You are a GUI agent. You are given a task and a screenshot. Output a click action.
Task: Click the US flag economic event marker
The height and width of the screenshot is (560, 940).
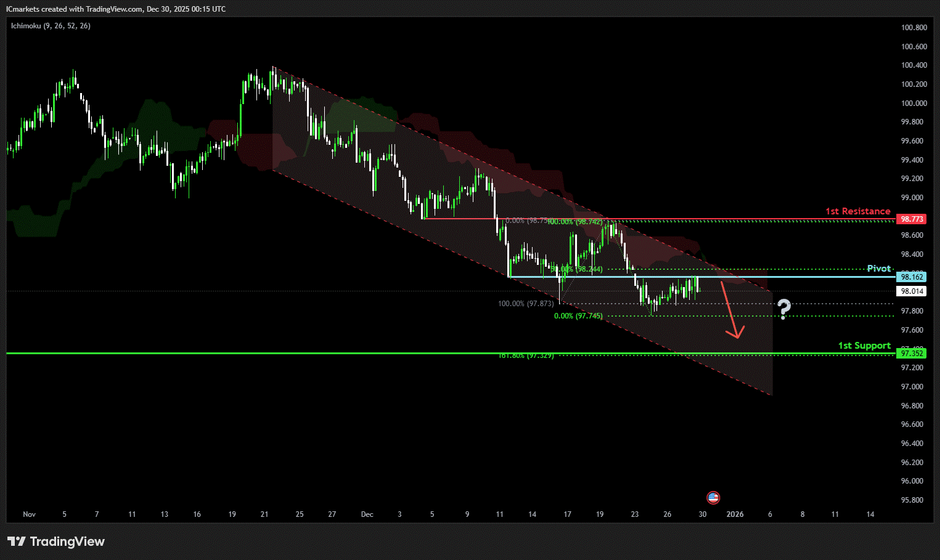pyautogui.click(x=713, y=497)
